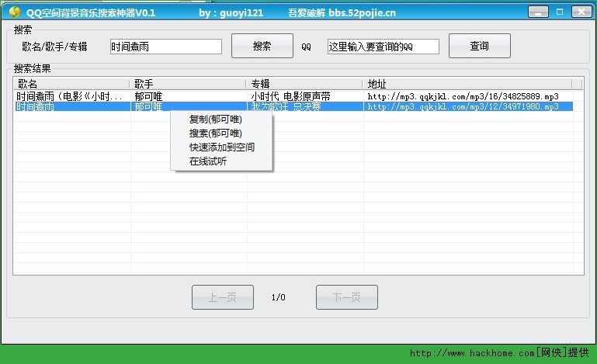The width and height of the screenshot is (597, 364).
Task: Click highlighted song name 时间煮雨 in second row
Action: [35, 106]
